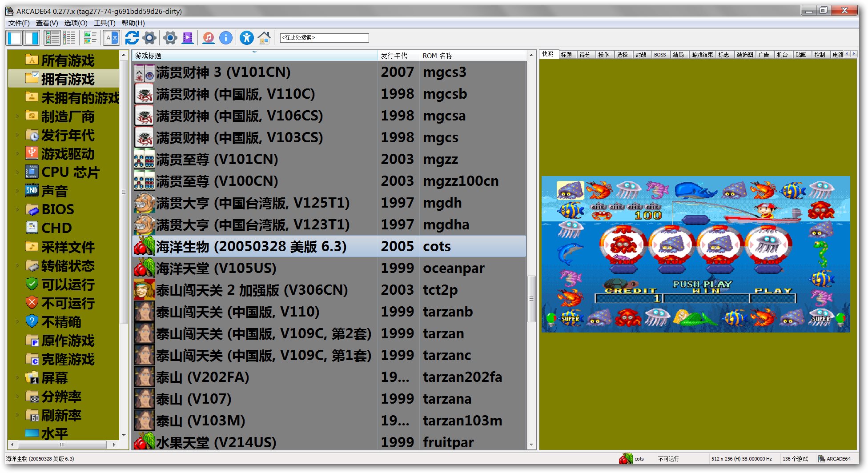Viewport: 868px width, 473px height.
Task: Switch to the BOSS tab
Action: pyautogui.click(x=660, y=55)
